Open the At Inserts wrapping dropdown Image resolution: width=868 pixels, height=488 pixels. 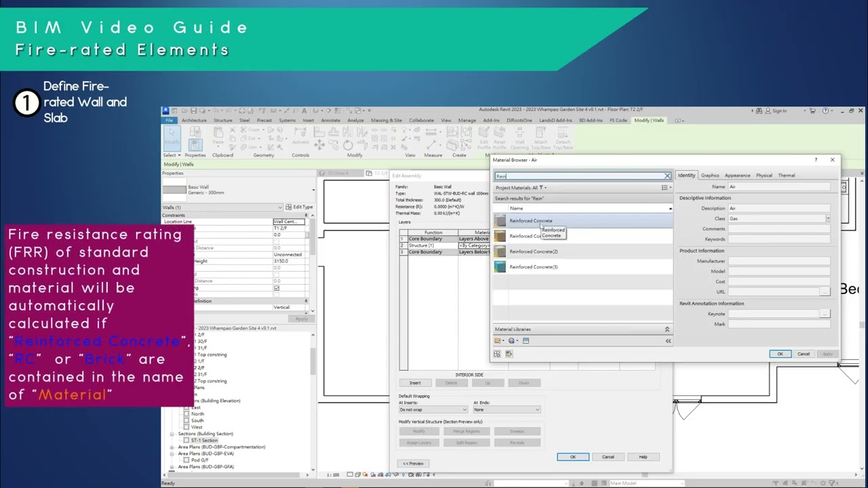click(x=433, y=409)
